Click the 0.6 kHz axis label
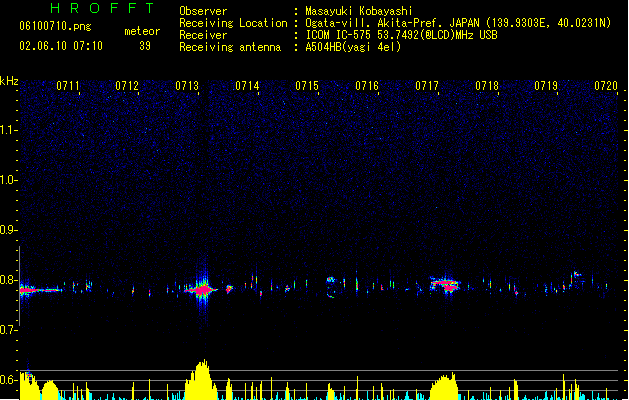Image resolution: width=629 pixels, height=400 pixels. 9,380
